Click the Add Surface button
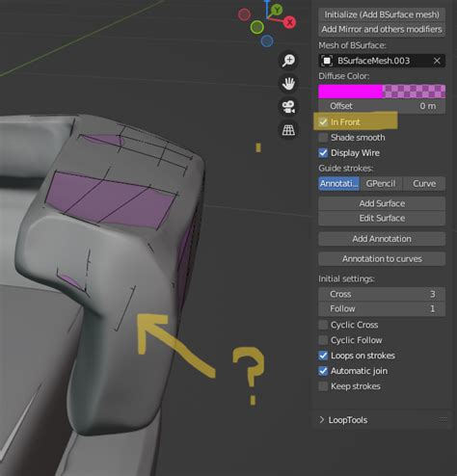This screenshot has width=457, height=476. coord(382,203)
